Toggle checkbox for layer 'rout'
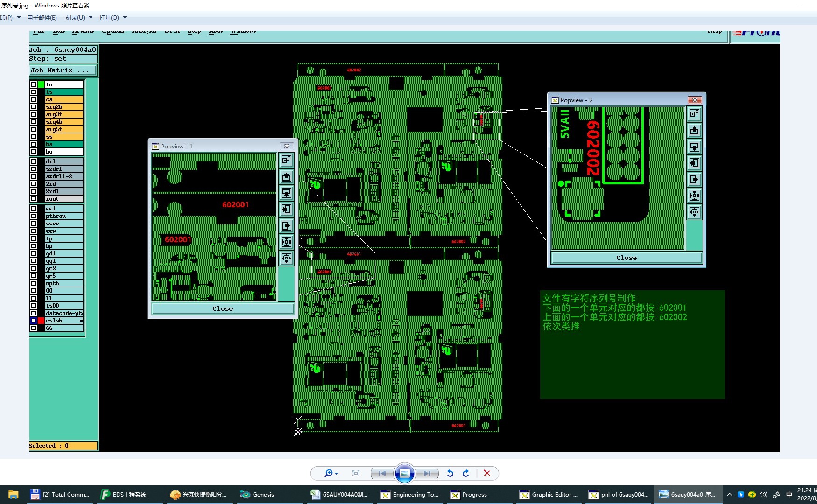This screenshot has height=504, width=817. click(34, 199)
